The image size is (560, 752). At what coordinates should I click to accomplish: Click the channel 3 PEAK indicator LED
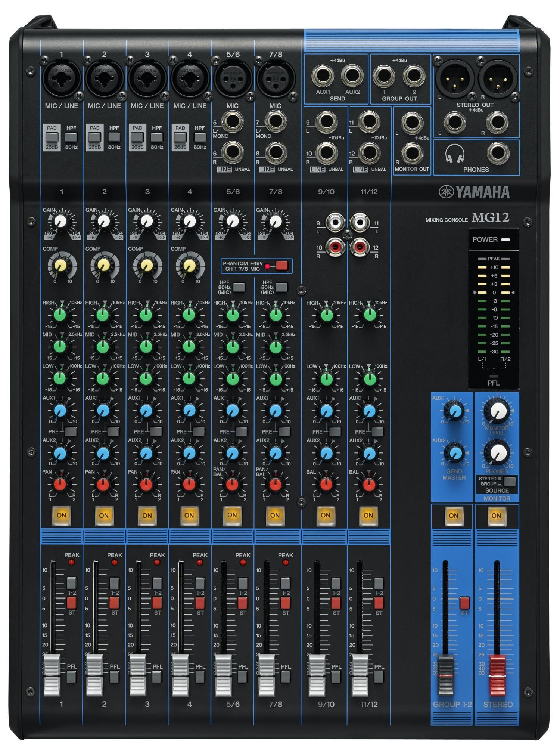pos(157,562)
